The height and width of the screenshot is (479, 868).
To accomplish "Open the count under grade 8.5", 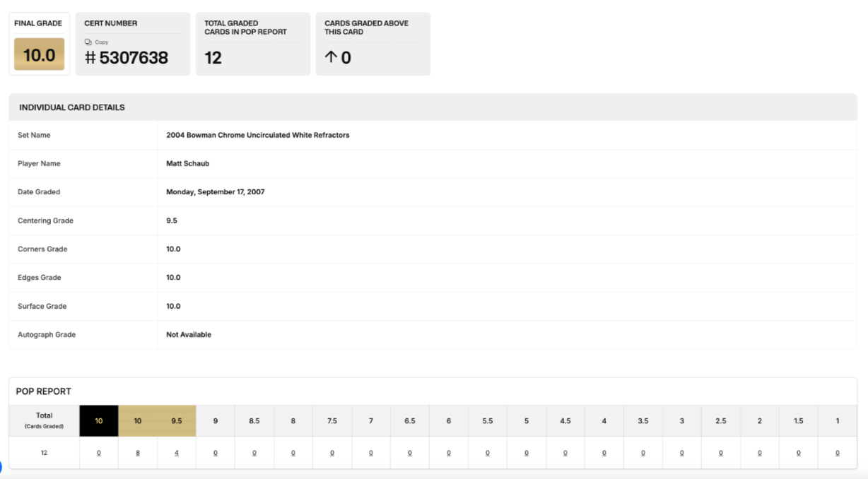I will (x=254, y=453).
